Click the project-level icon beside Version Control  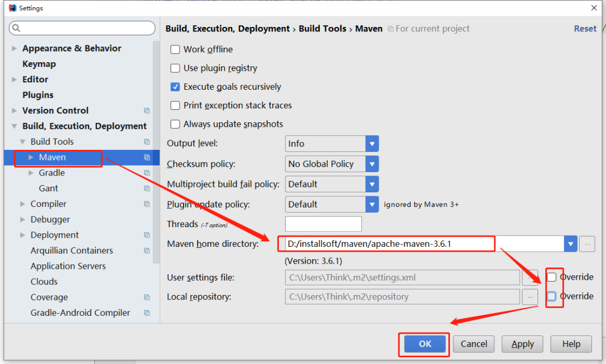point(147,111)
